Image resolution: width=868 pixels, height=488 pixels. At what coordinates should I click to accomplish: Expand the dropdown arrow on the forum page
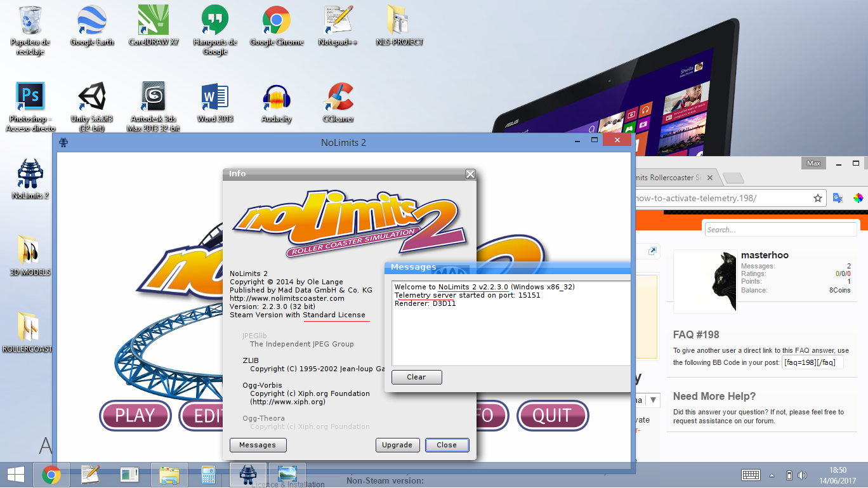pos(654,400)
